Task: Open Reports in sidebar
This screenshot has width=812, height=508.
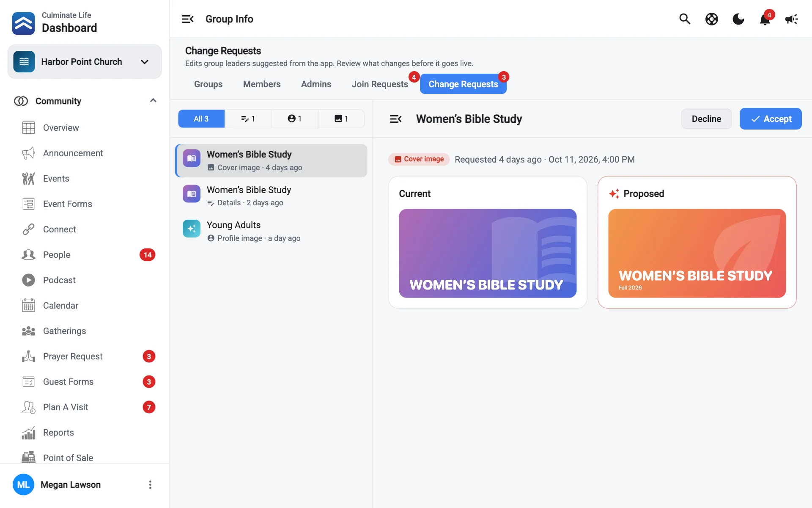Action: (85, 433)
